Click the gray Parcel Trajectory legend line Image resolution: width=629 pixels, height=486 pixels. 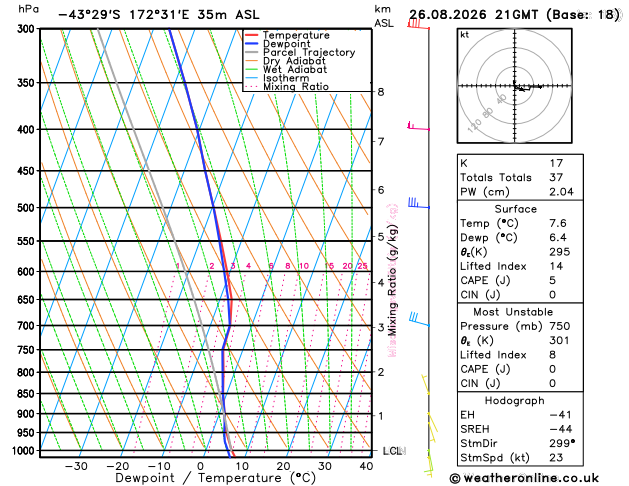(252, 52)
